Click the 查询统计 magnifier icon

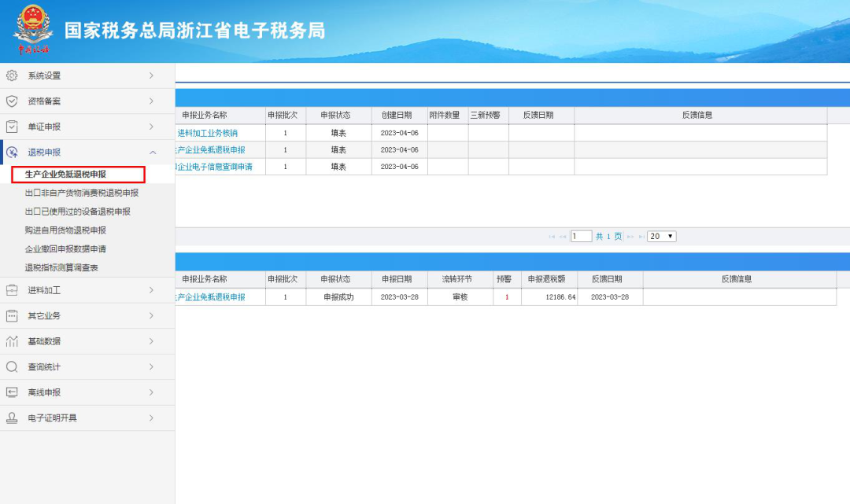(11, 367)
